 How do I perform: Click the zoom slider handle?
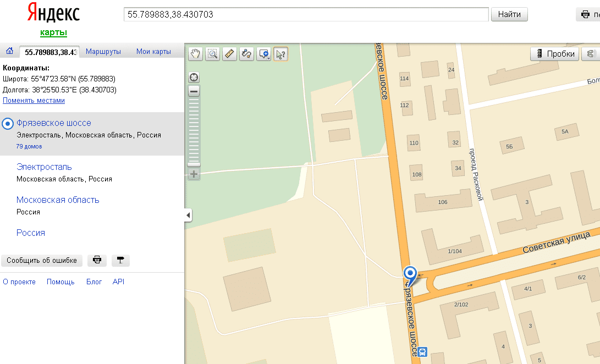(x=194, y=164)
